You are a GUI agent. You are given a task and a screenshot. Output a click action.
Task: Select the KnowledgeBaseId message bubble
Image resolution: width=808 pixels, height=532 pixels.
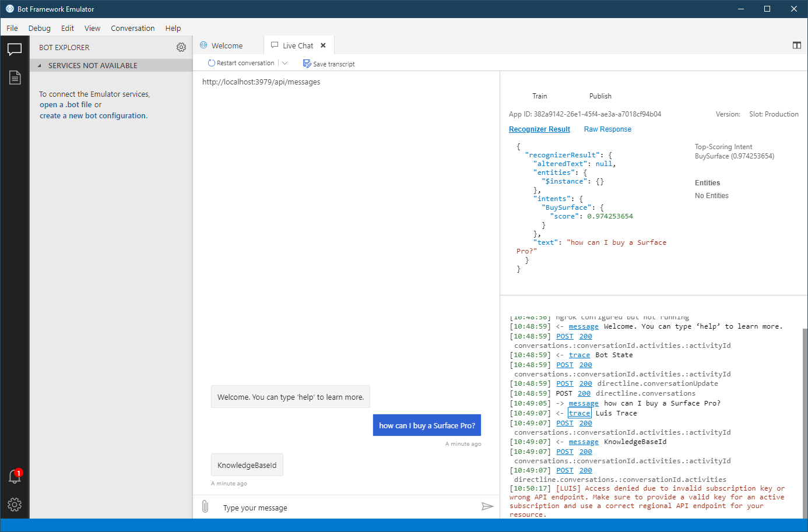point(247,465)
